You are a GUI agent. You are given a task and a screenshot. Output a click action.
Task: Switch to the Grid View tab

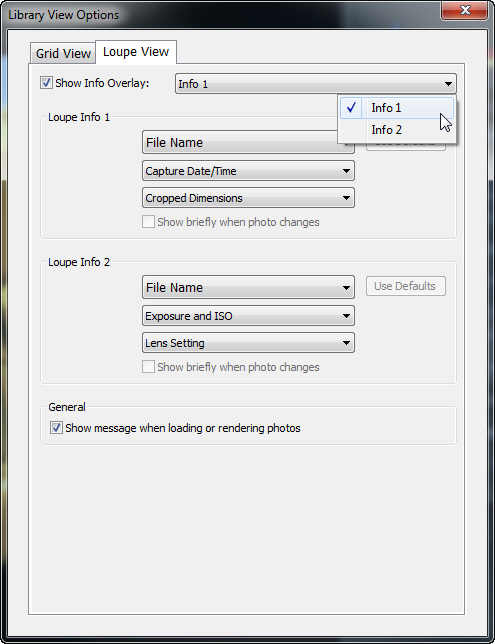[63, 53]
